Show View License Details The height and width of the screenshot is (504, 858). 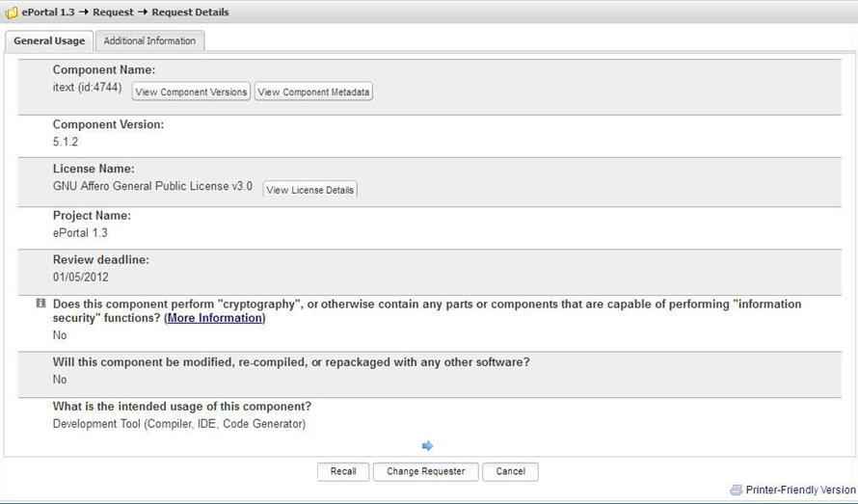pos(309,190)
